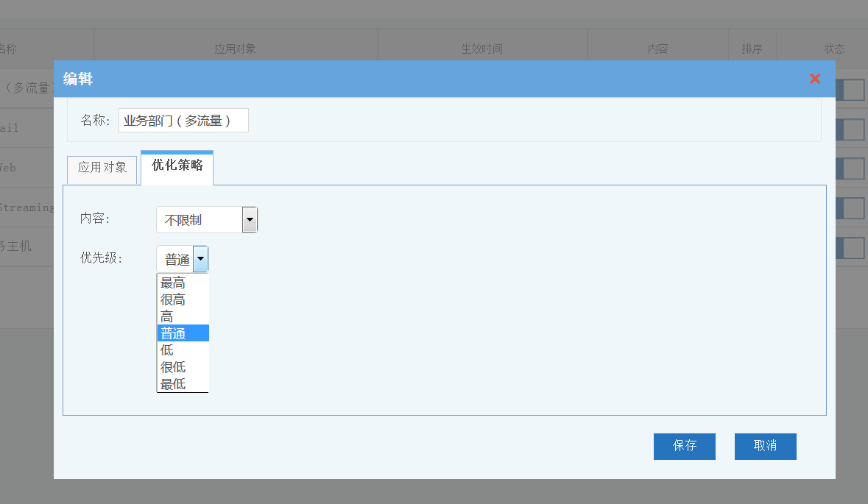This screenshot has width=868, height=504.
Task: Click the 取消 button
Action: [765, 446]
